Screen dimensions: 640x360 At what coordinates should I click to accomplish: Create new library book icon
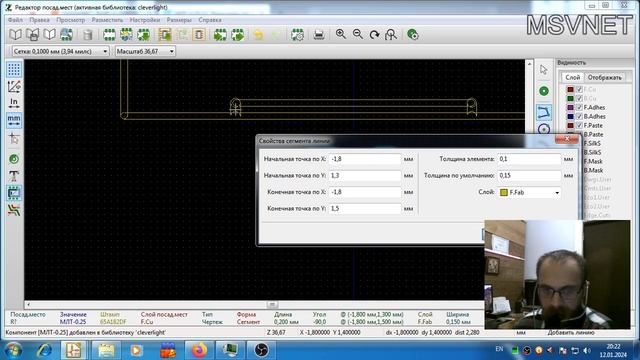(49, 35)
